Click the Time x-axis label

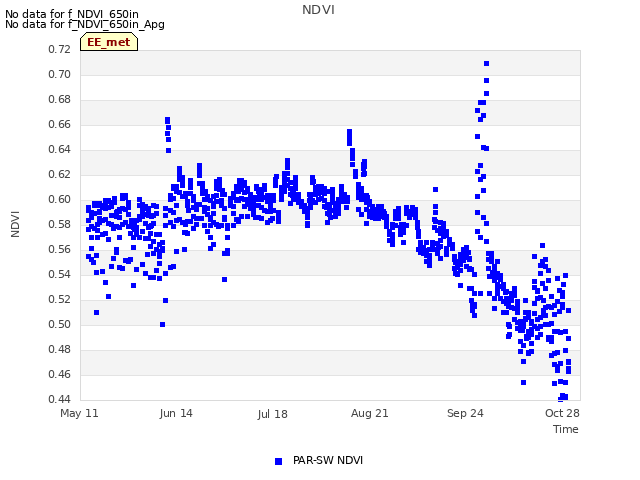click(566, 429)
